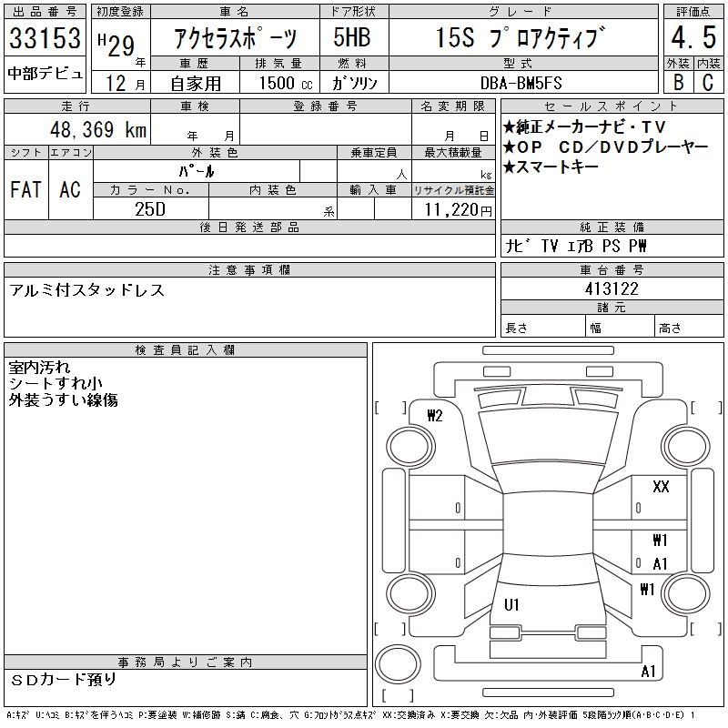
Task: Select the 評価点 score 4.5
Action: click(693, 38)
